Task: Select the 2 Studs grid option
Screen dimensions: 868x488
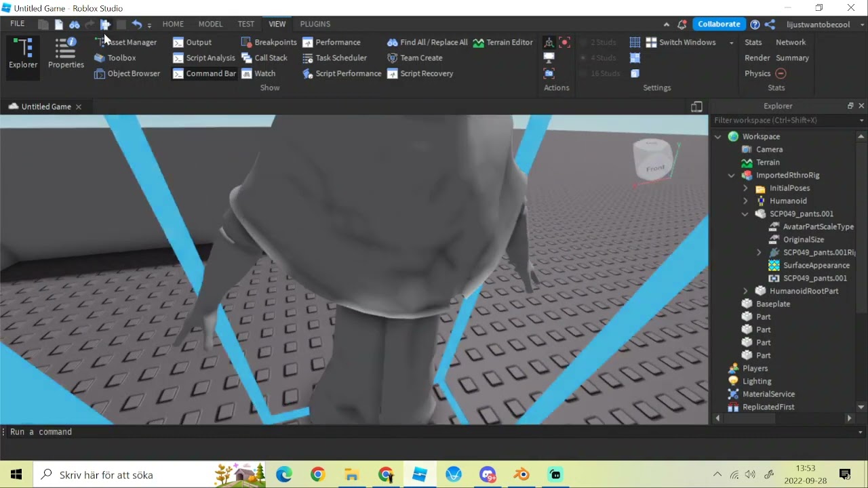Action: pyautogui.click(x=597, y=42)
